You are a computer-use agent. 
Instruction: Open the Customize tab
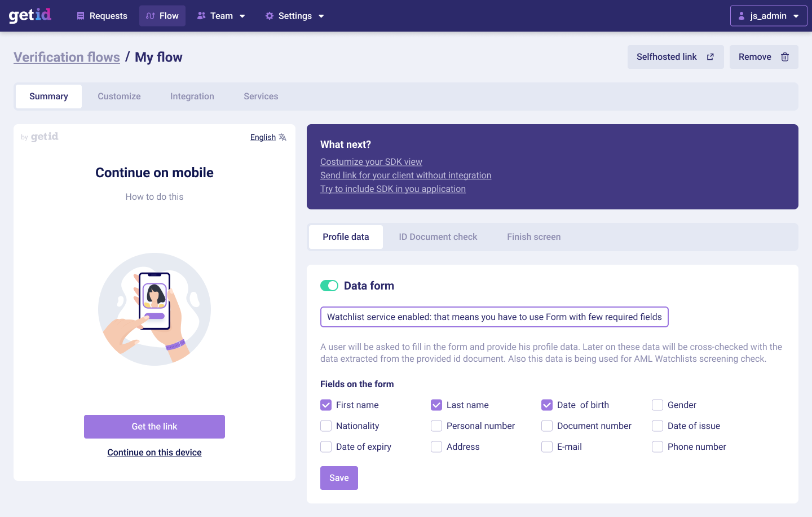coord(119,96)
